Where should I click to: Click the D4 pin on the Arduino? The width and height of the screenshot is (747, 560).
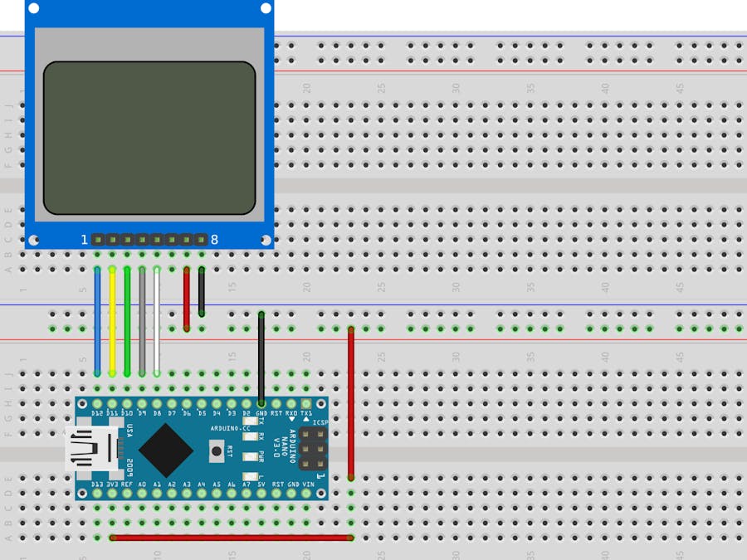tap(217, 404)
